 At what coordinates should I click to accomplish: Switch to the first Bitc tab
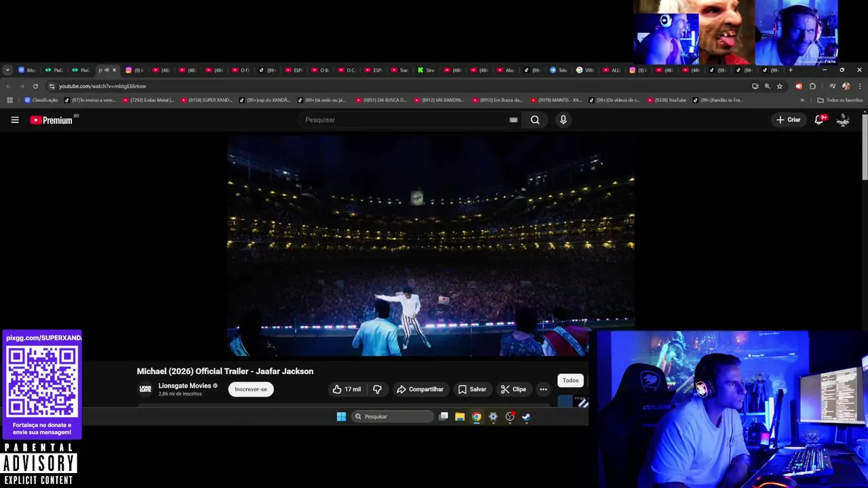pyautogui.click(x=27, y=70)
